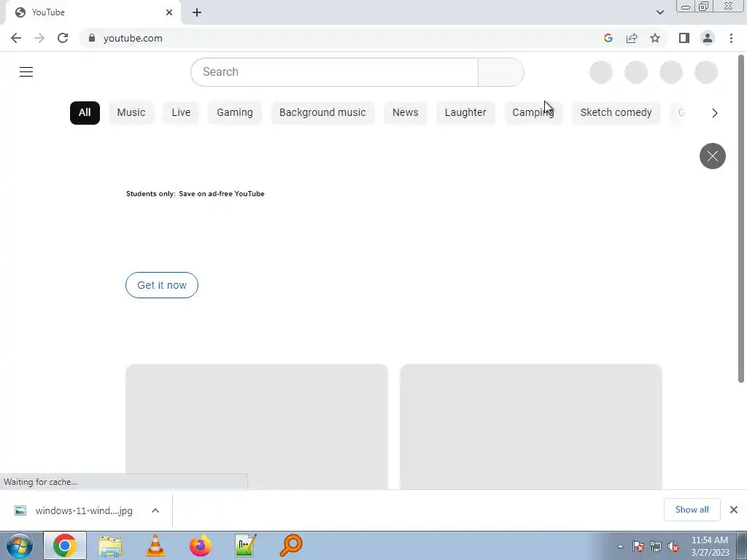The height and width of the screenshot is (560, 747).
Task: View site info via the lock icon
Action: [92, 38]
